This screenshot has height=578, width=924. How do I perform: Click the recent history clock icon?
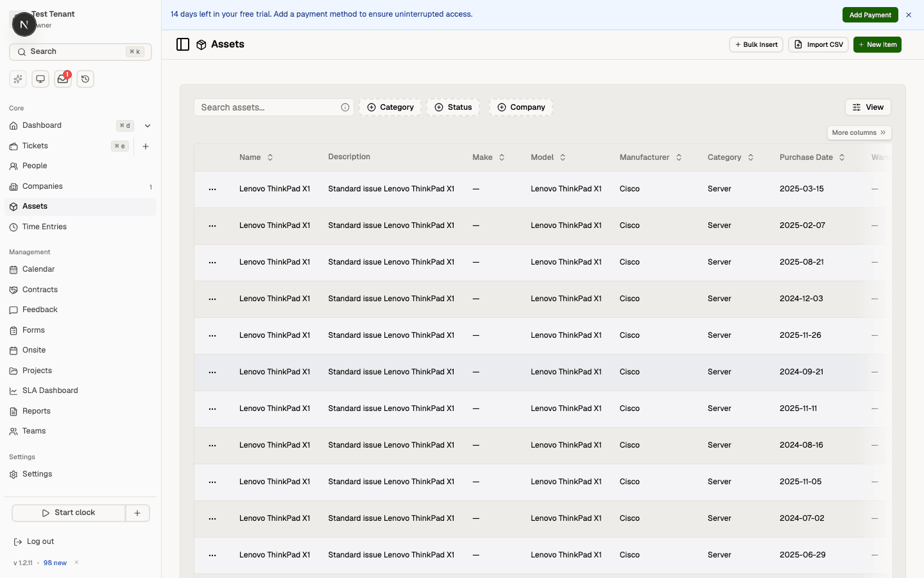point(85,78)
